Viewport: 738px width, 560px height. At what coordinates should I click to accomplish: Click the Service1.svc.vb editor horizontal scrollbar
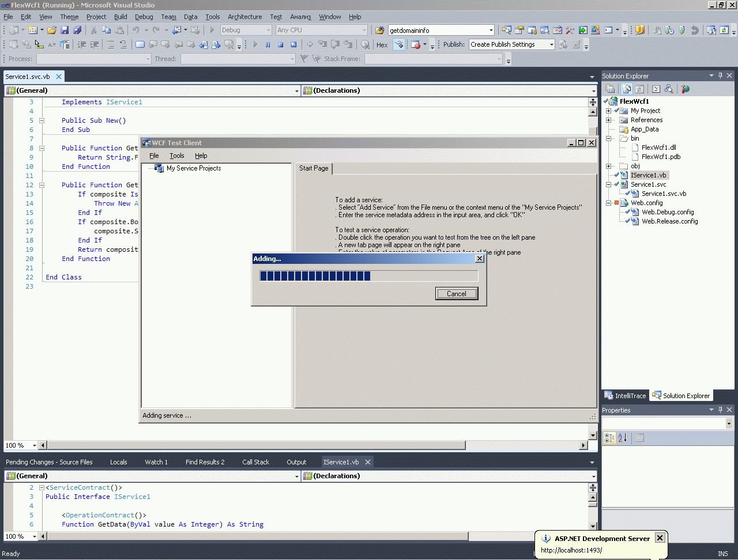point(314,445)
